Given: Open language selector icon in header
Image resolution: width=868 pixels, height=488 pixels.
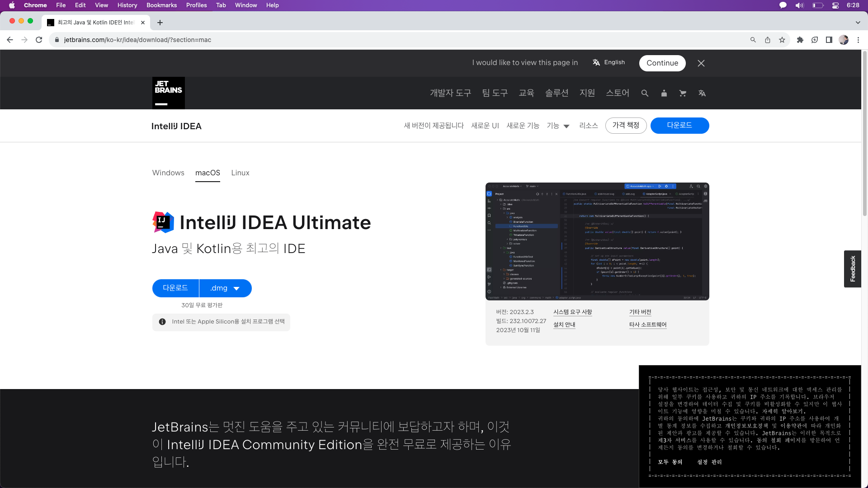Looking at the screenshot, I should 702,93.
